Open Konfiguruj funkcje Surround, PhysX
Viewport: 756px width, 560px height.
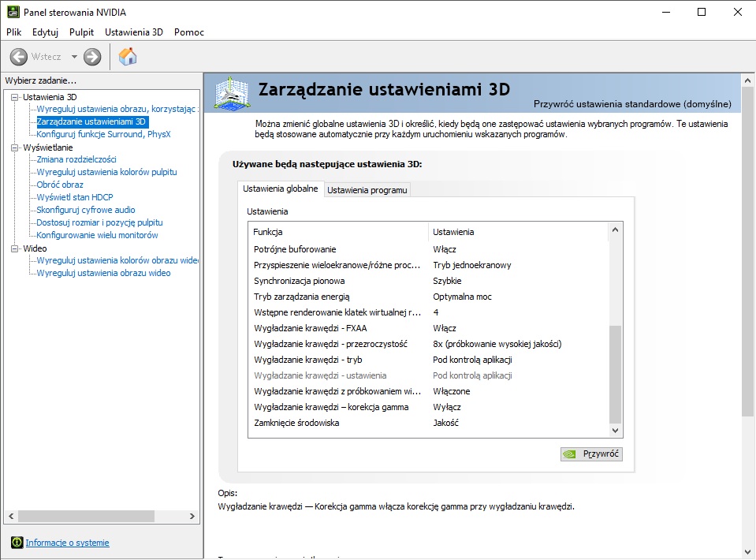coord(103,134)
